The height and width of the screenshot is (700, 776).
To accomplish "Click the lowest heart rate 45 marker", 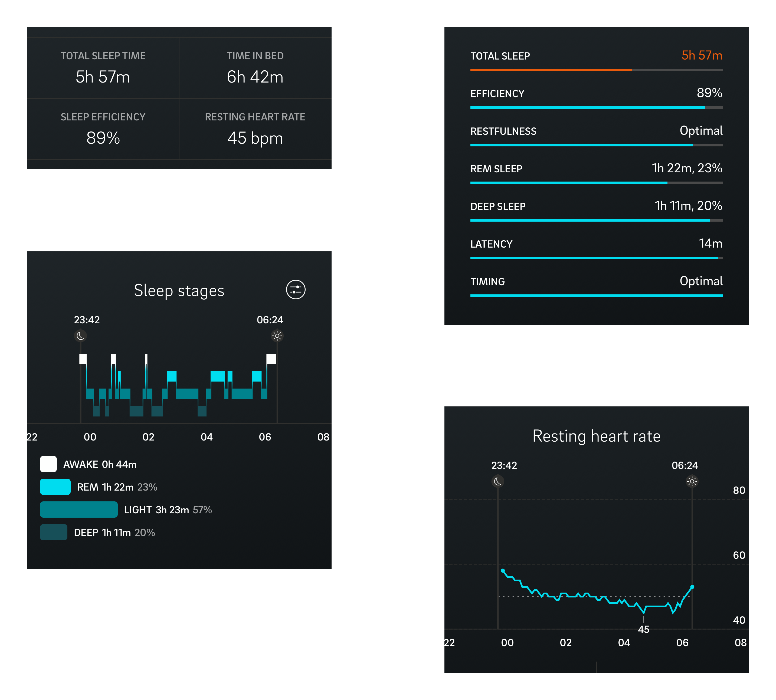I will 643,629.
